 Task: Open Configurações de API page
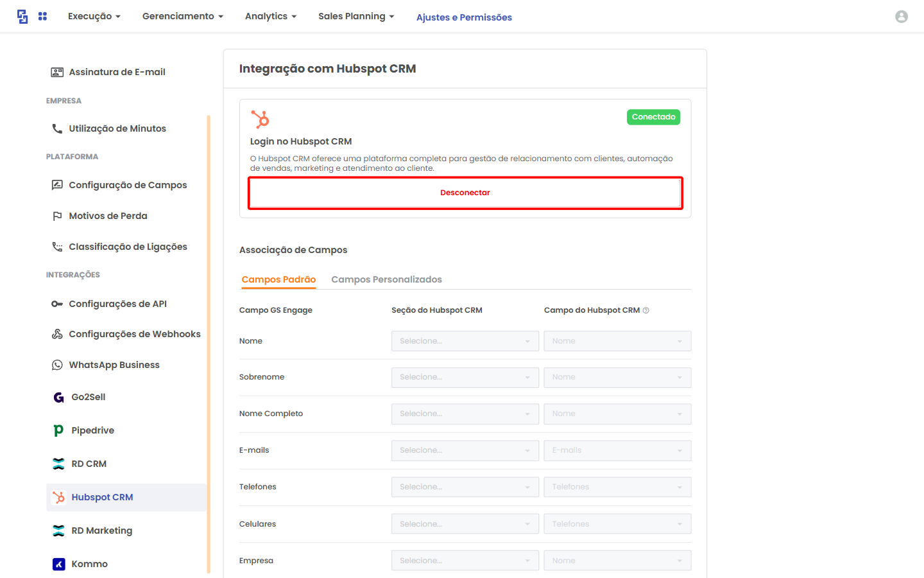point(117,304)
